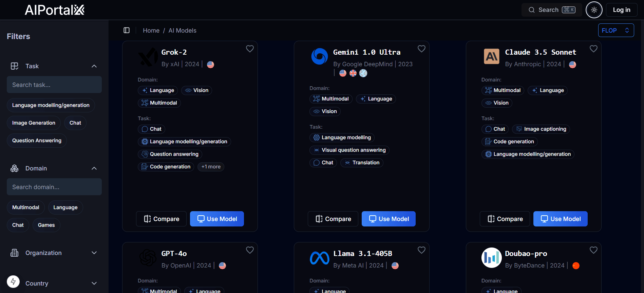This screenshot has width=644, height=293.
Task: Open the Llama 3.1-405B title
Action: (363, 254)
